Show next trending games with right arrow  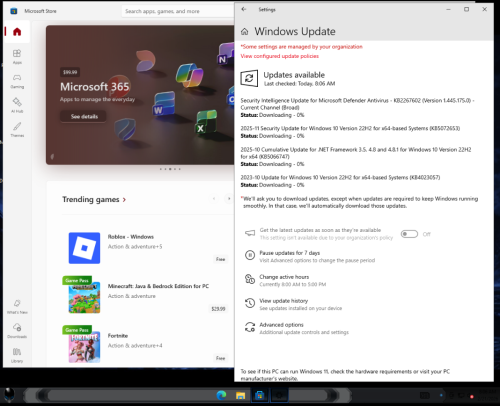(229, 199)
